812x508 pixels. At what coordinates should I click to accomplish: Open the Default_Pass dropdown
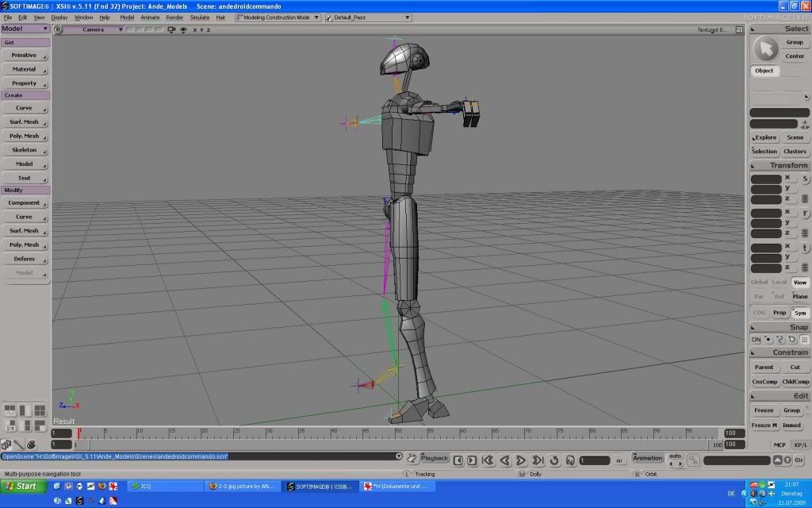[x=368, y=17]
